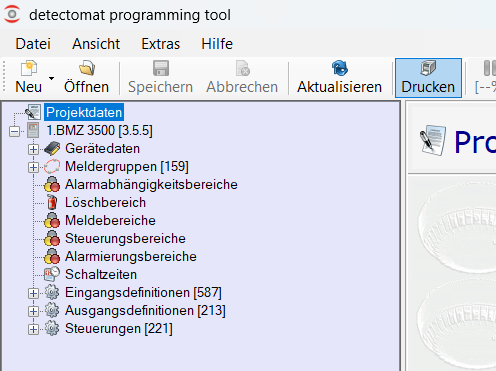Click the Projektdaten pen-and-paper tree icon
The image size is (496, 371).
pos(33,112)
